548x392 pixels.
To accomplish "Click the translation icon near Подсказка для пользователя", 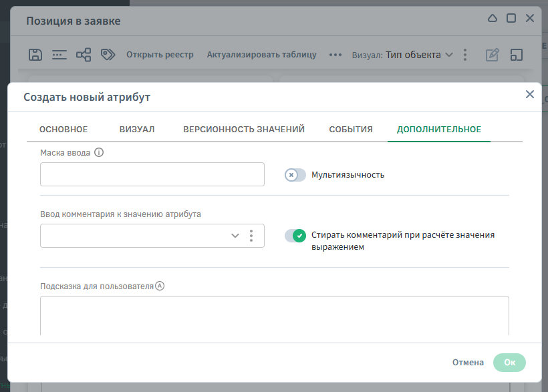I will (160, 286).
